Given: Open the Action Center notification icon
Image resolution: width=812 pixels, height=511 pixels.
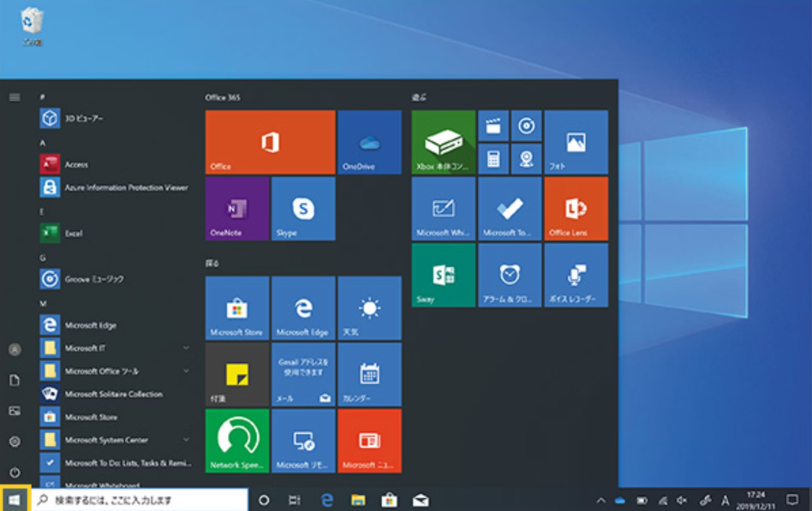Looking at the screenshot, I should 791,500.
